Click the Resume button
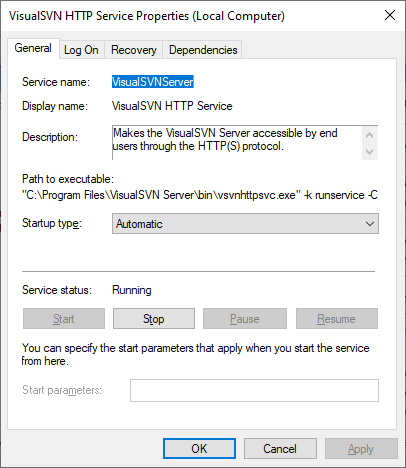The height and width of the screenshot is (468, 406). point(337,319)
